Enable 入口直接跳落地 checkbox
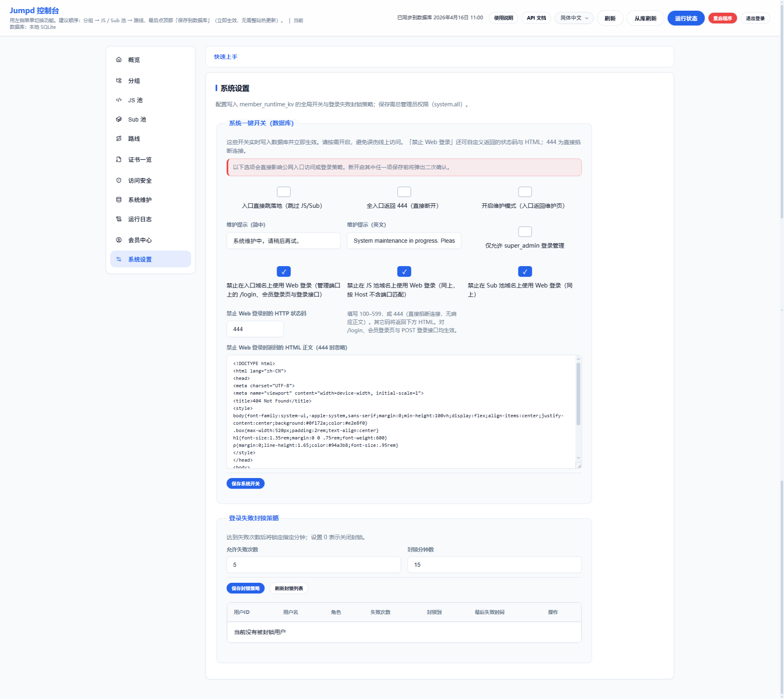The image size is (784, 699). point(283,192)
